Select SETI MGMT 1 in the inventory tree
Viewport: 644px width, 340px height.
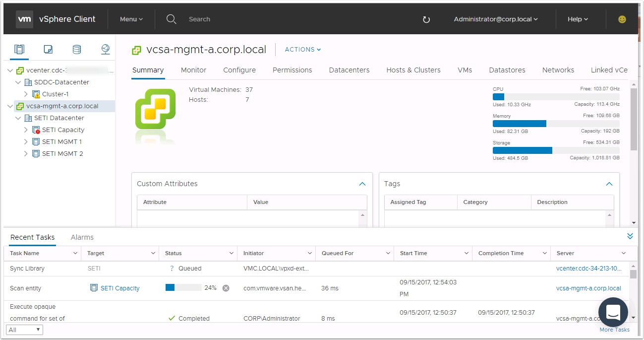[x=62, y=142]
